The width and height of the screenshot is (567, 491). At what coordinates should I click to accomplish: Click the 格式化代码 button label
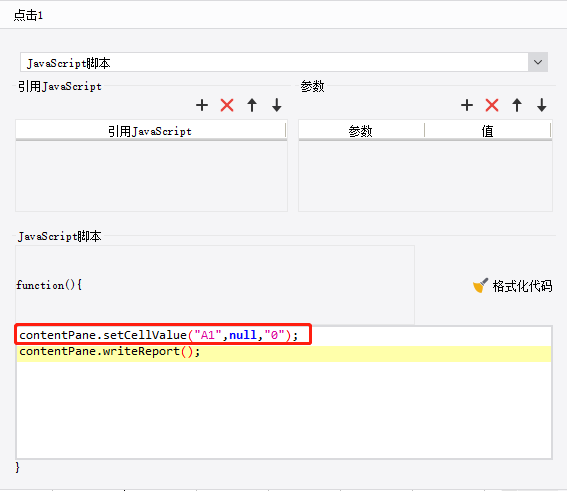point(522,286)
